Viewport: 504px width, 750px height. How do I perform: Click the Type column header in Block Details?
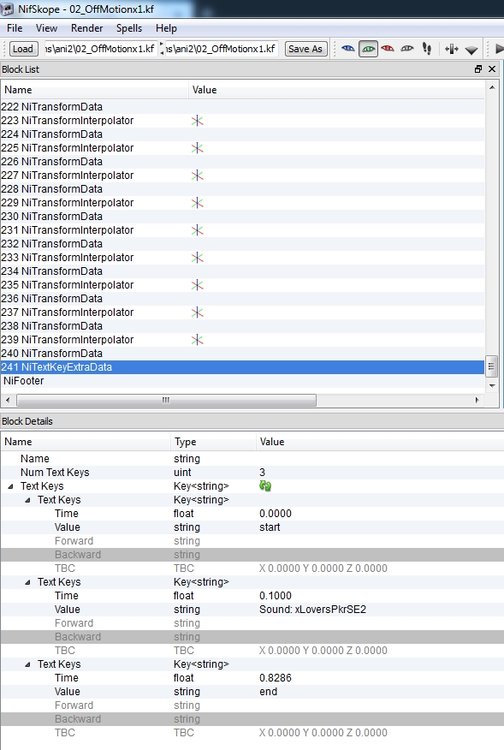213,441
